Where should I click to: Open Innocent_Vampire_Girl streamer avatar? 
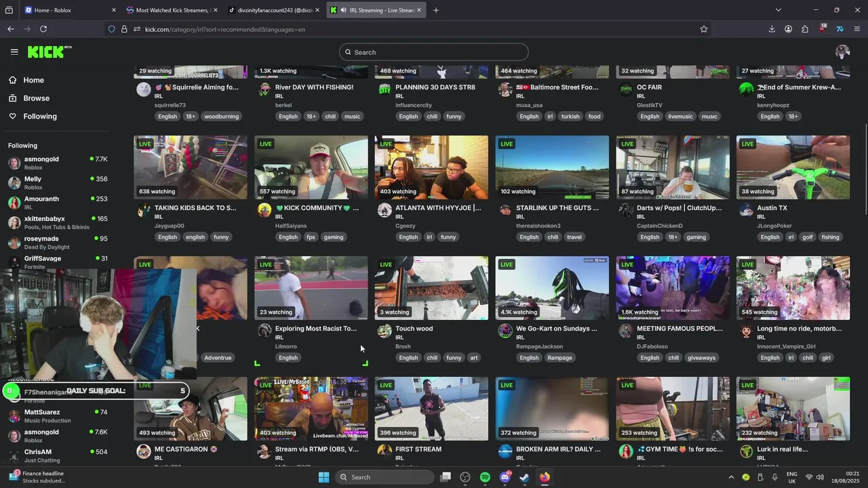(x=746, y=331)
